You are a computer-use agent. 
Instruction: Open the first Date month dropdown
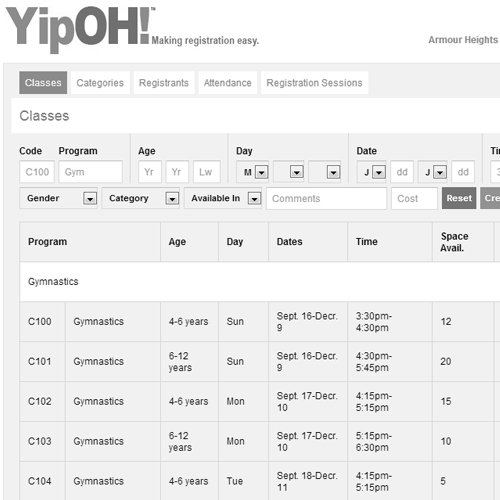(372, 172)
